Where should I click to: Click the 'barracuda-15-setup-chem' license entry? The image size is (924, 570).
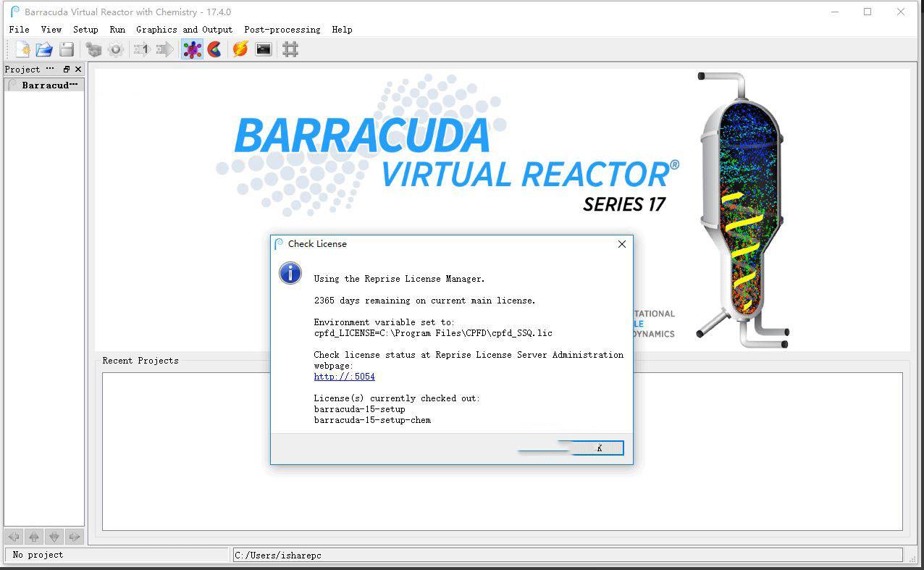[372, 420]
